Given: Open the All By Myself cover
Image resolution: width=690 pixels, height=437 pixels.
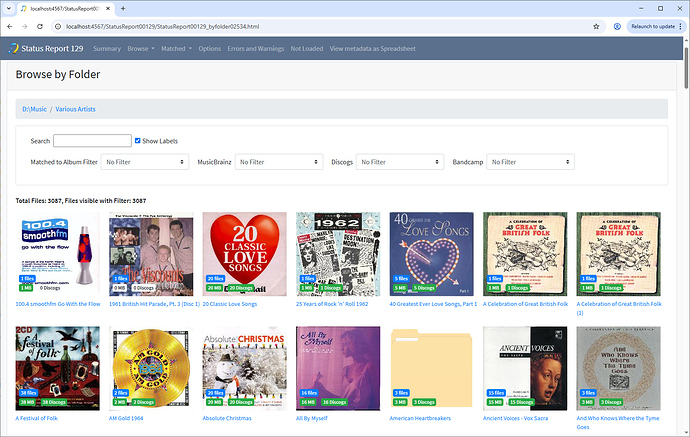Looking at the screenshot, I should point(338,368).
